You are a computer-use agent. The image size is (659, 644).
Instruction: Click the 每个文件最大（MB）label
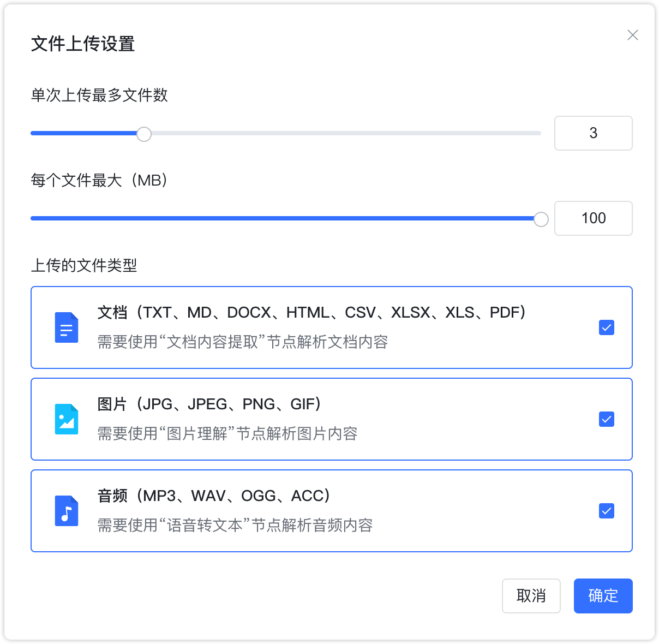point(100,181)
